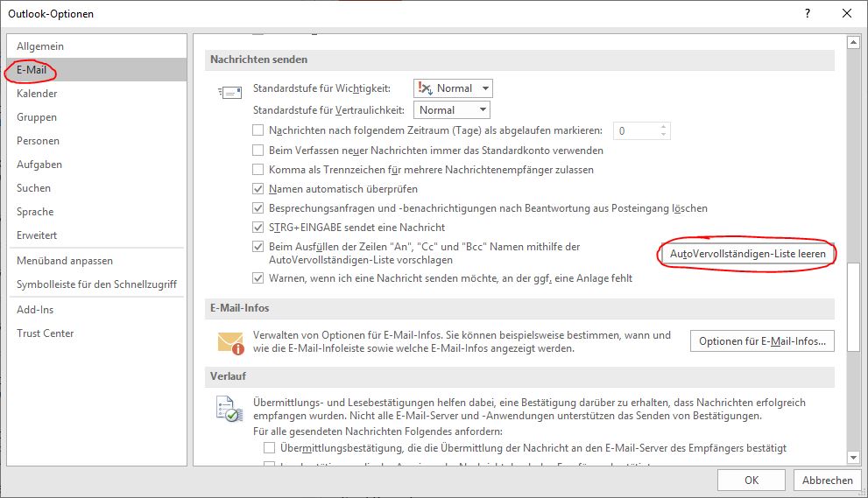Open the Suchen options category
The width and height of the screenshot is (868, 498).
click(97, 188)
